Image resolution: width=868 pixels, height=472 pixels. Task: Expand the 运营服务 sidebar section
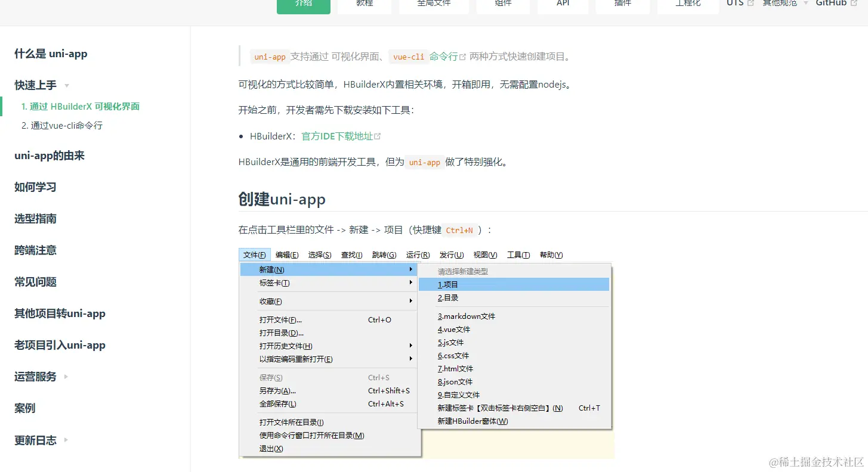42,377
